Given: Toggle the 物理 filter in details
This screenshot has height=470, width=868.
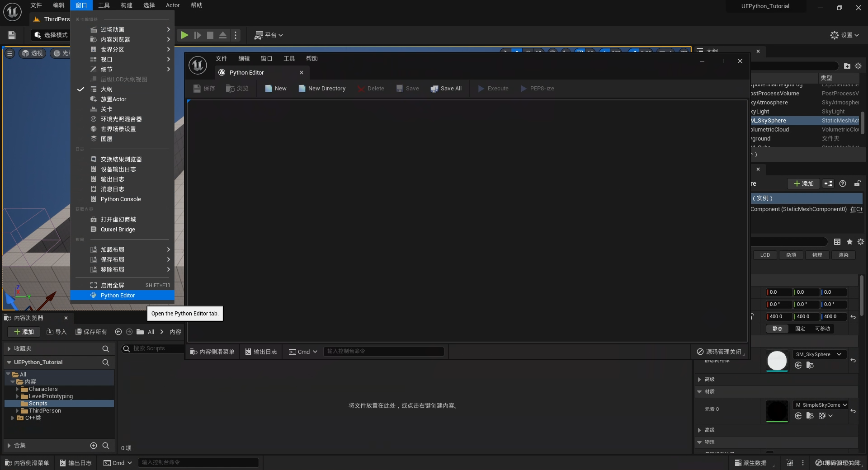Looking at the screenshot, I should click(817, 255).
